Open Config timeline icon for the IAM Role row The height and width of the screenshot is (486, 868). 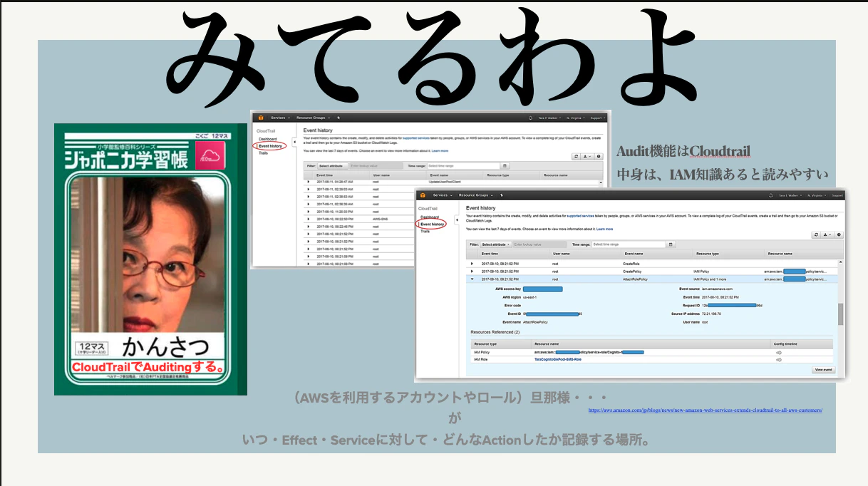(779, 360)
